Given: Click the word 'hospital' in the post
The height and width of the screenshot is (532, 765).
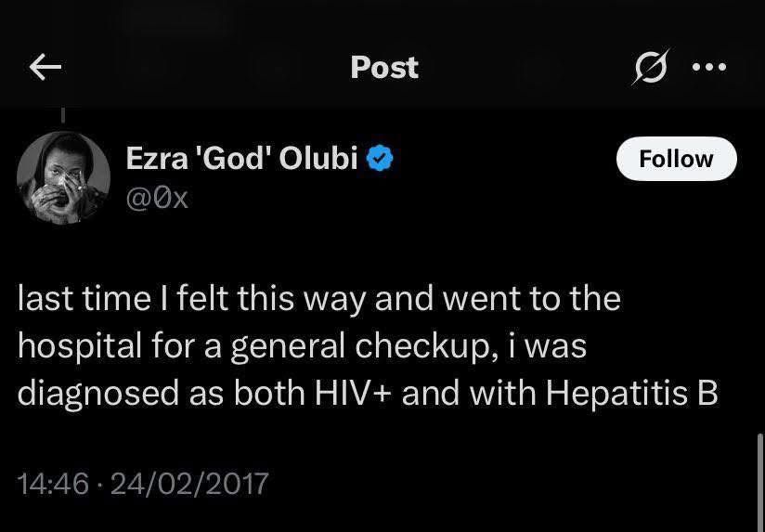Looking at the screenshot, I should [x=73, y=346].
